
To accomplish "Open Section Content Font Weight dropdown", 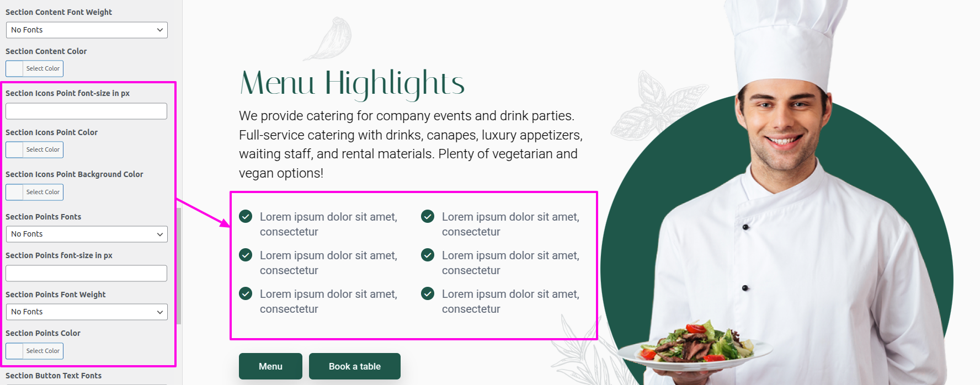I will [87, 30].
